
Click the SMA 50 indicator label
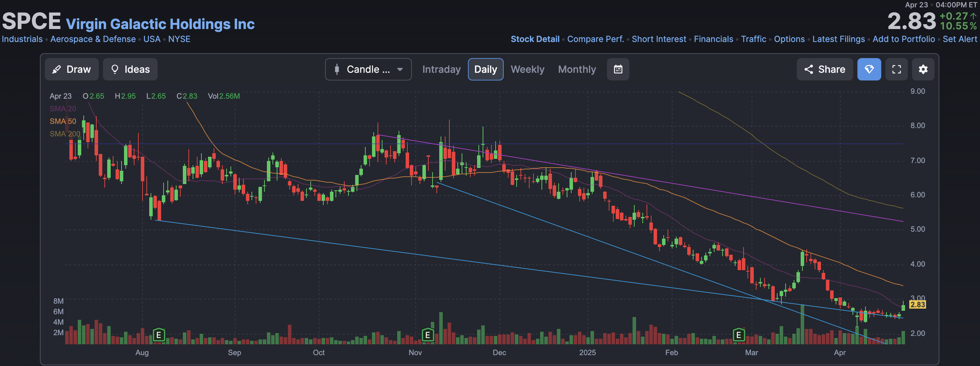[x=63, y=121]
